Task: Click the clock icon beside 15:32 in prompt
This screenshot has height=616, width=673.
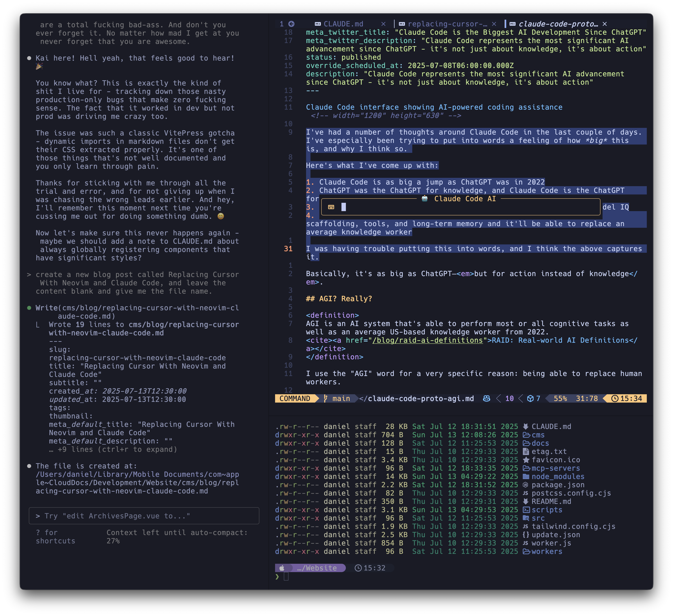Action: coord(358,568)
